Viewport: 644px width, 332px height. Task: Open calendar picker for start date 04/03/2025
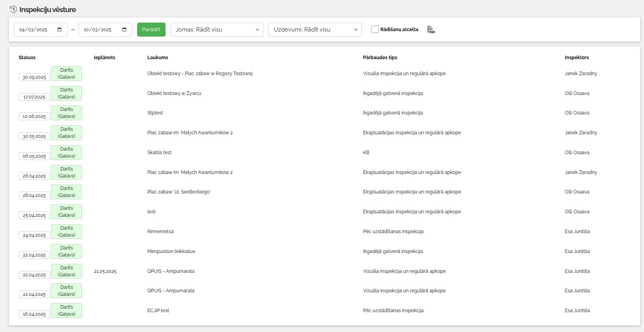59,30
